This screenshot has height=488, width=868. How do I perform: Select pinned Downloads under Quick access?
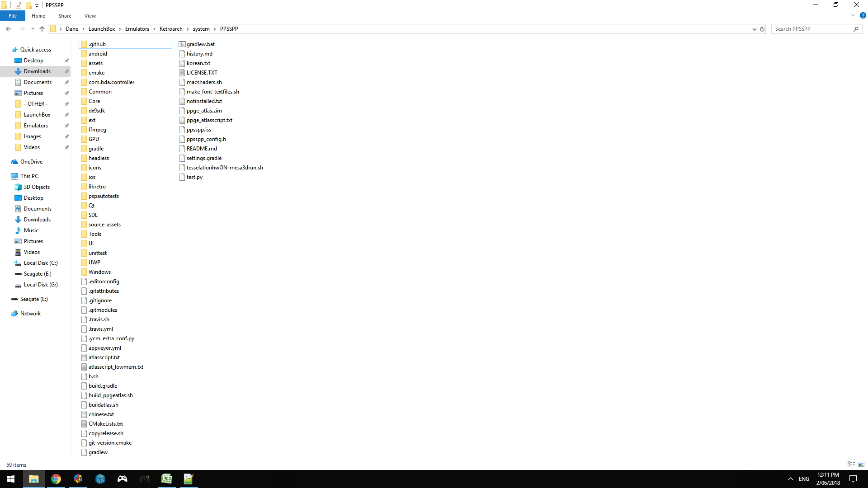(37, 71)
